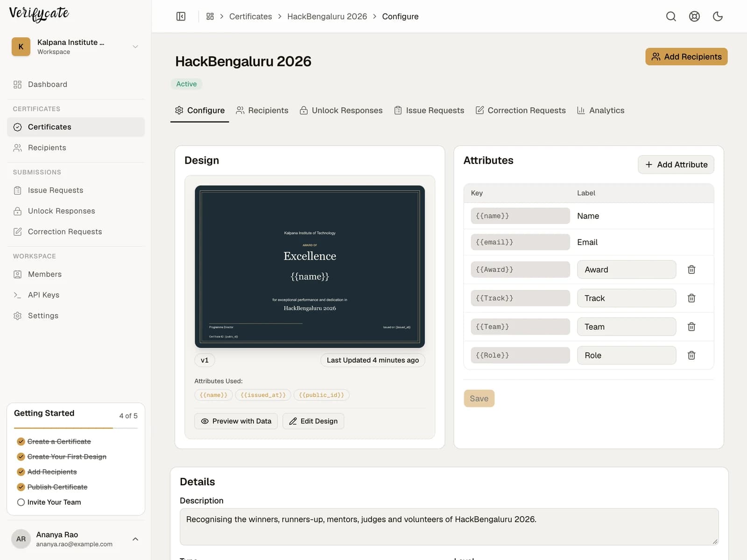This screenshot has height=560, width=747.
Task: Click Preview with Data button
Action: (x=236, y=421)
